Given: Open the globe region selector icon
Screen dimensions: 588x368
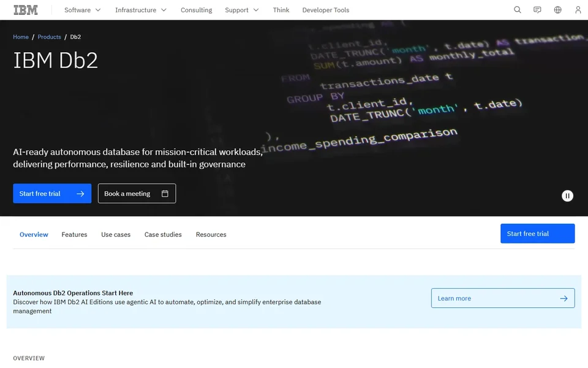Looking at the screenshot, I should 557,10.
